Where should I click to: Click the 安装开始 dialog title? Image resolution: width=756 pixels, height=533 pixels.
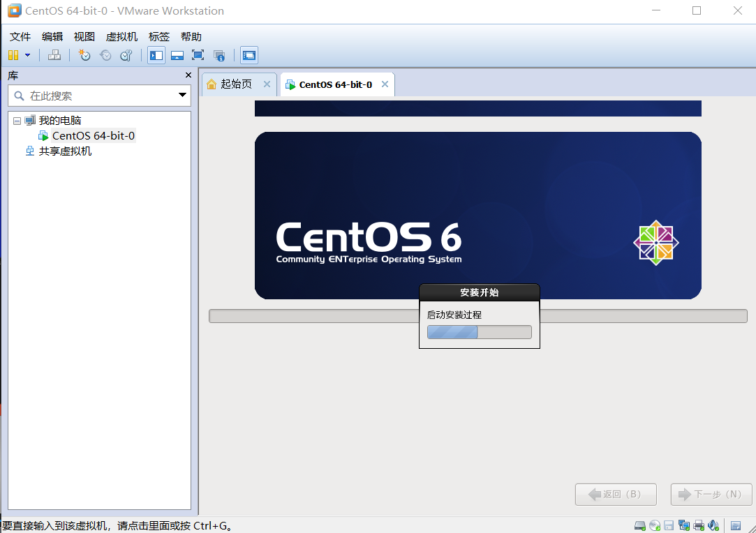[480, 292]
